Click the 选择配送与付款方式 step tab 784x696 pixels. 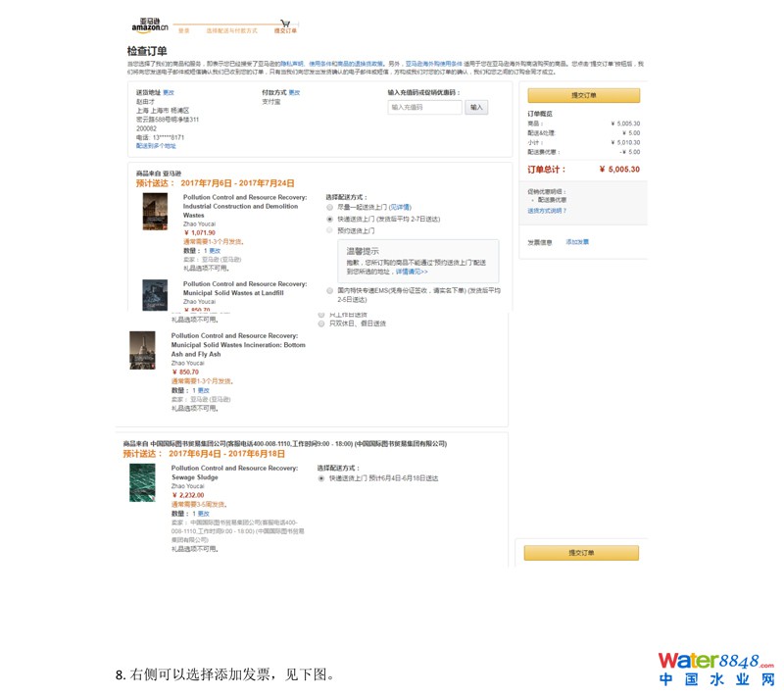[231, 31]
